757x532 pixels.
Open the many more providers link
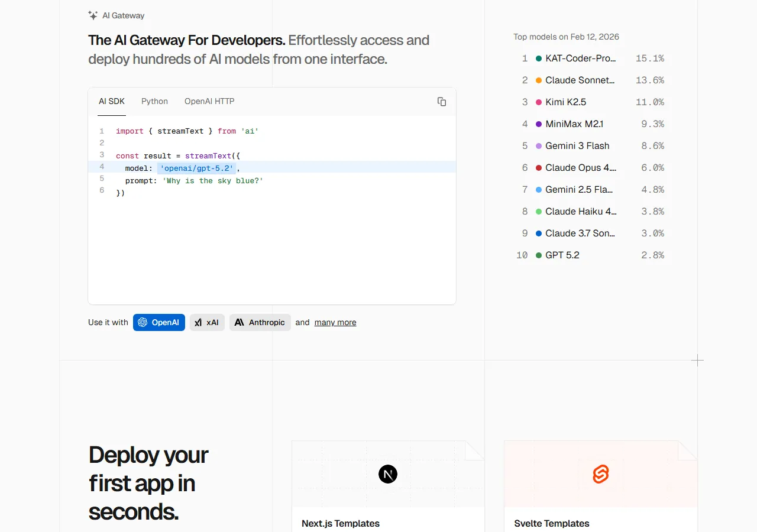click(335, 323)
